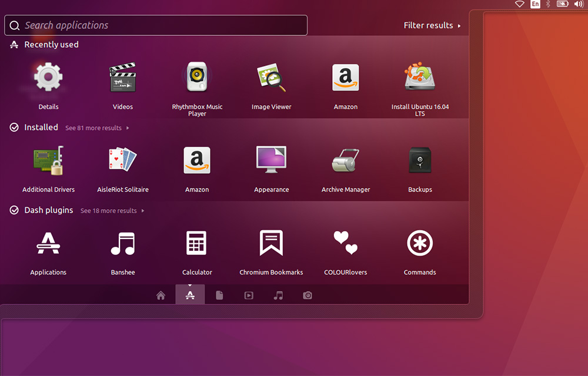This screenshot has width=588, height=376.
Task: Open the sound volume indicator menu
Action: (578, 4)
